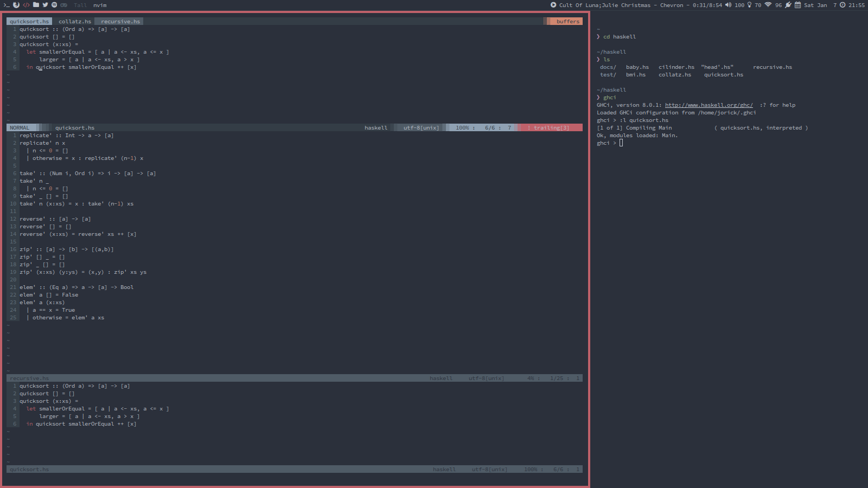Switch to collatz.hs buffer tab
This screenshot has height=488, width=868.
point(75,22)
